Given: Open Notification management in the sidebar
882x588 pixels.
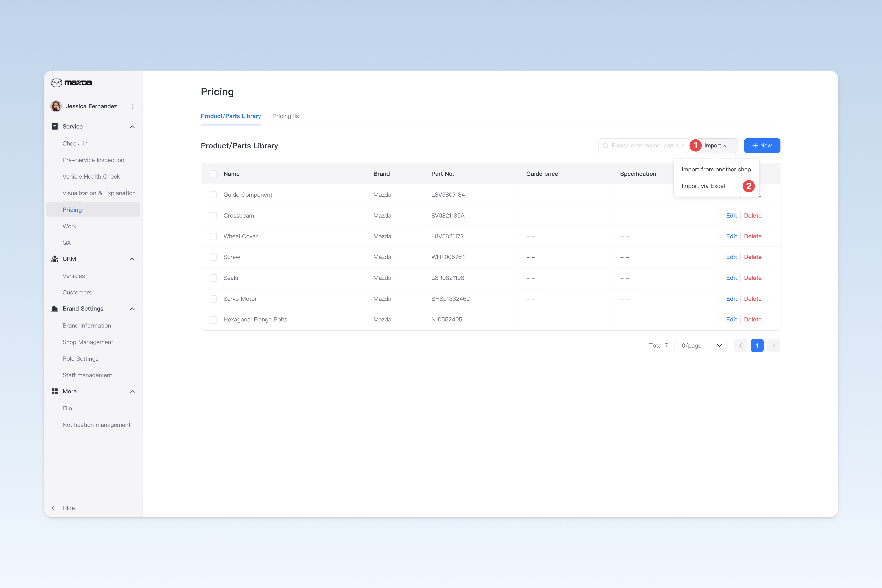Looking at the screenshot, I should click(97, 425).
